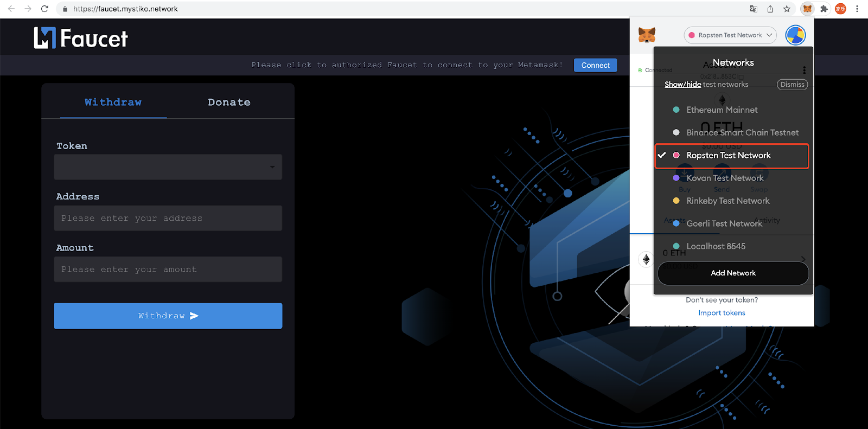868x429 pixels.
Task: Open the browser three-dot menu
Action: click(x=857, y=9)
